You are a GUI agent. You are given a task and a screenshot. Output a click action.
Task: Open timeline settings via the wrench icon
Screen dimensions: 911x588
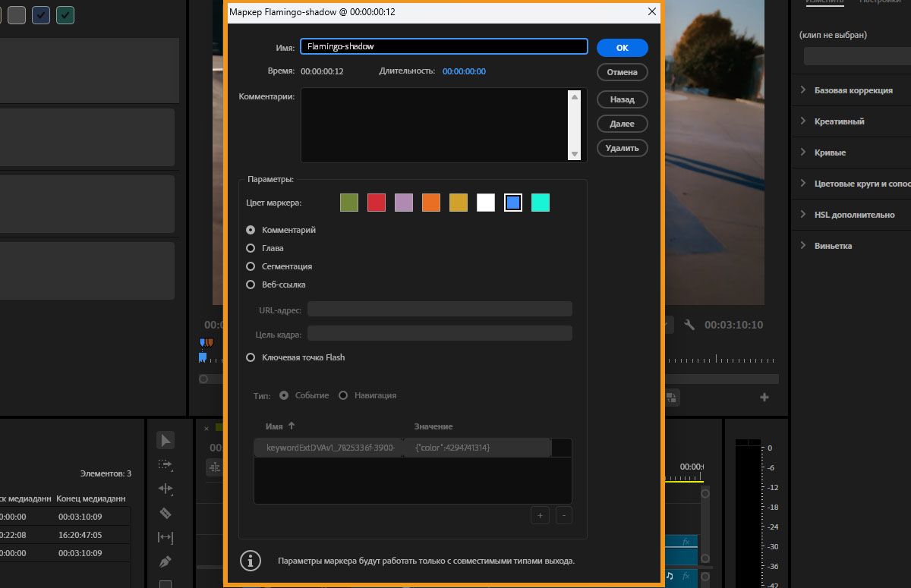[x=689, y=325]
